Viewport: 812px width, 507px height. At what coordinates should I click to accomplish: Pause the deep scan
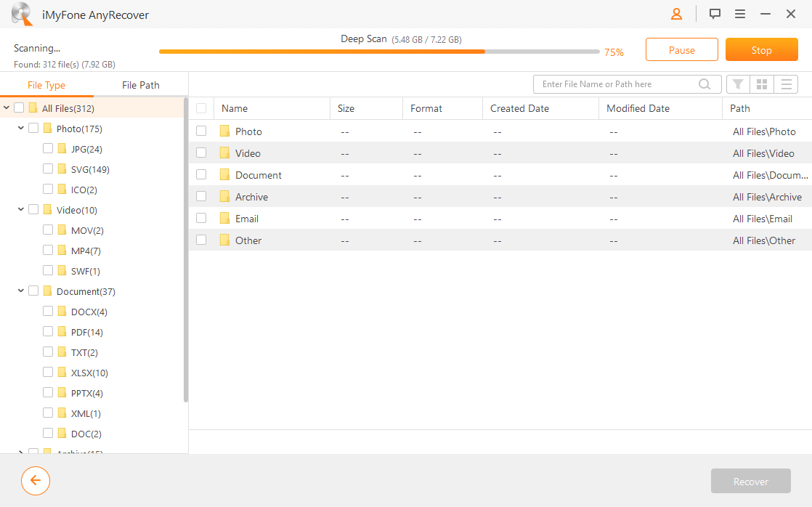point(681,49)
